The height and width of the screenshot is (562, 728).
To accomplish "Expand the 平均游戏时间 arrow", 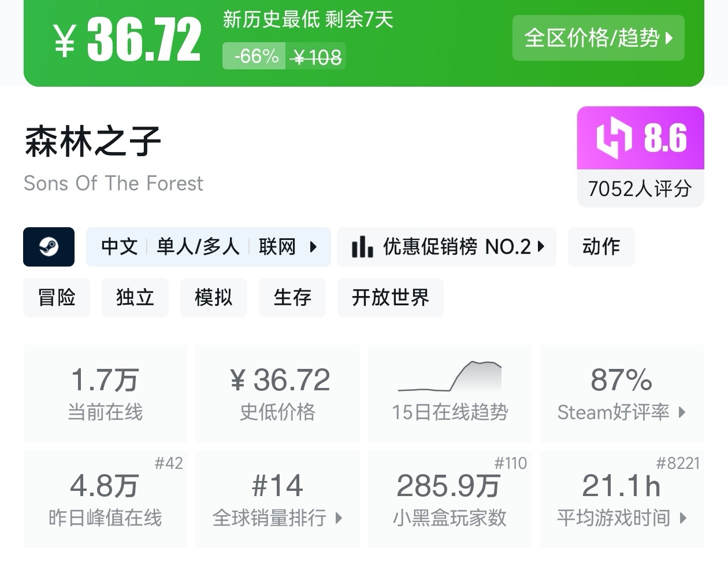I will [683, 518].
